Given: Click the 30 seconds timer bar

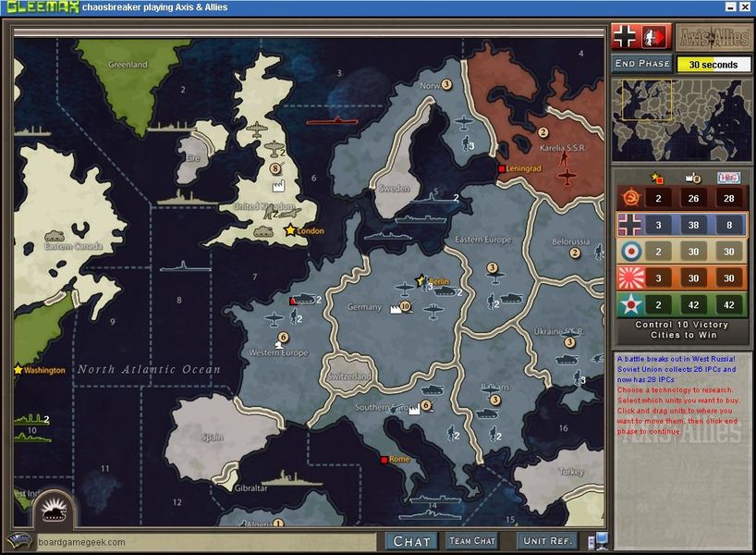Looking at the screenshot, I should [x=713, y=64].
